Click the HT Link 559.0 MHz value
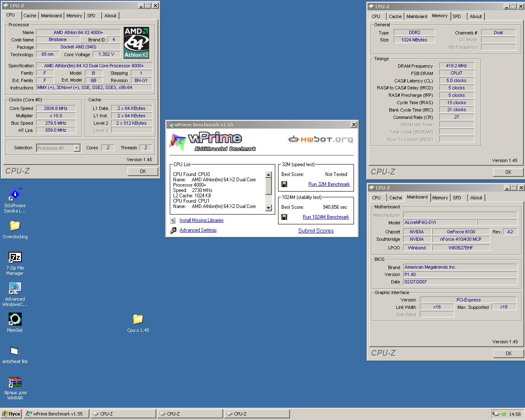The width and height of the screenshot is (525, 420). [56, 130]
